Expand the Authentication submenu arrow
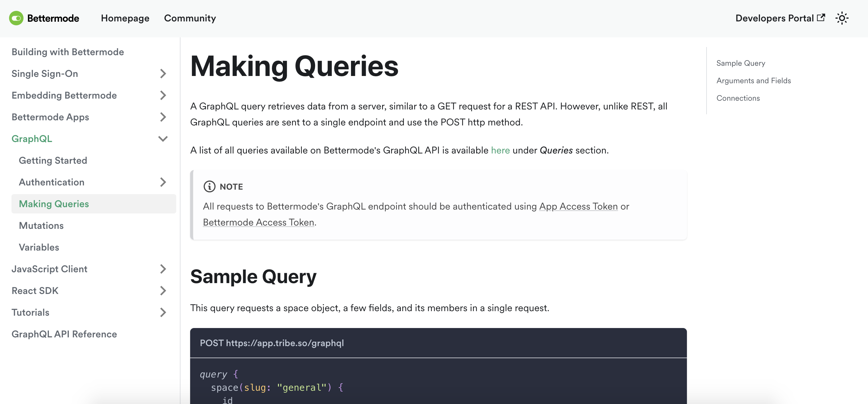Screen dimensions: 868x404 [x=163, y=182]
